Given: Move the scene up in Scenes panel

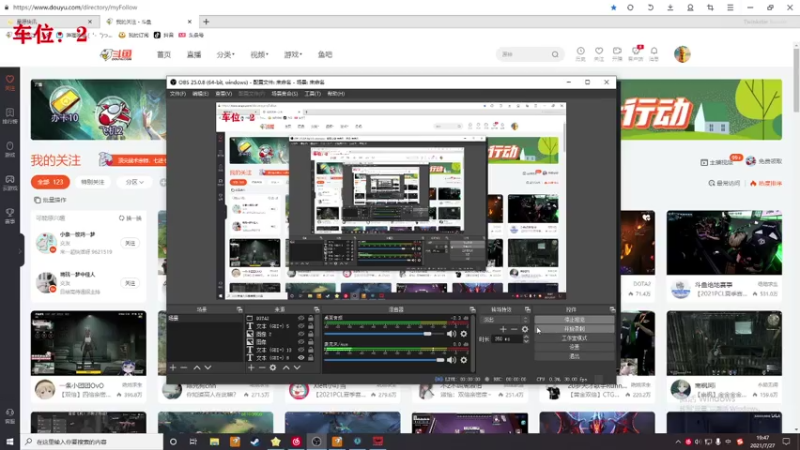Looking at the screenshot, I should pos(197,367).
